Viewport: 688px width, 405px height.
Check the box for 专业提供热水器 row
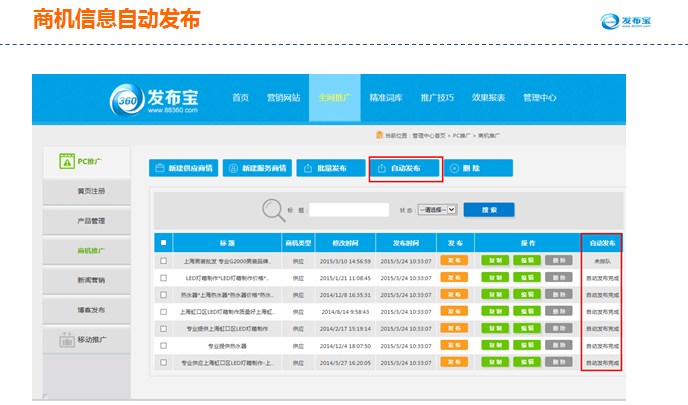(x=164, y=345)
